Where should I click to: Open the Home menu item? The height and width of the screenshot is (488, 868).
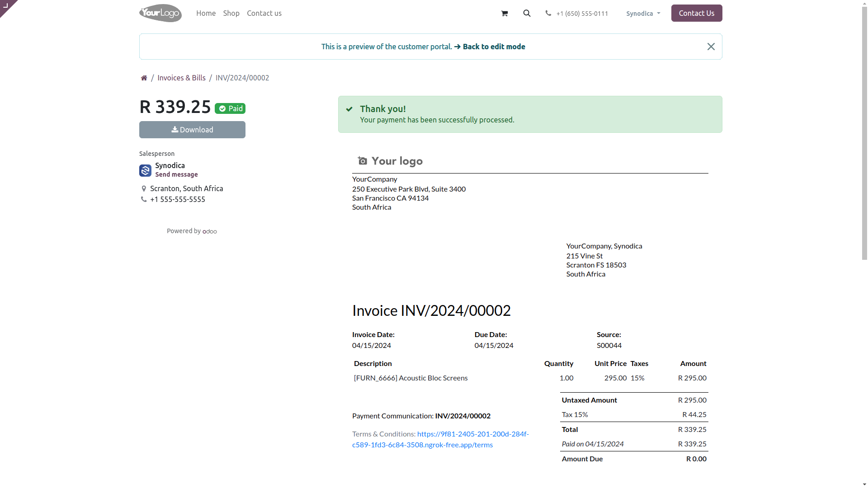click(x=206, y=13)
